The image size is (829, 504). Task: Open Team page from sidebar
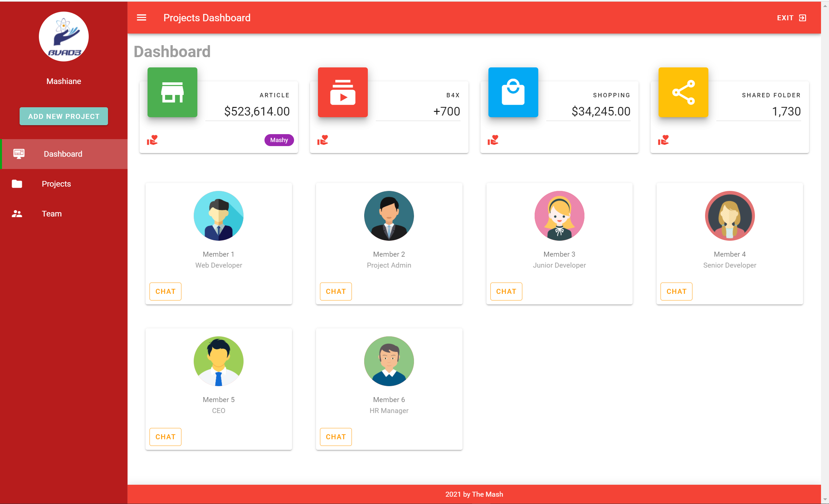pos(52,214)
